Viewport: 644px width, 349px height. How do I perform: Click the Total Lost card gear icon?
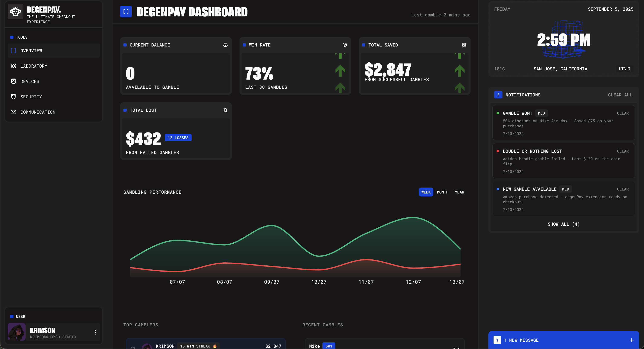coord(225,110)
